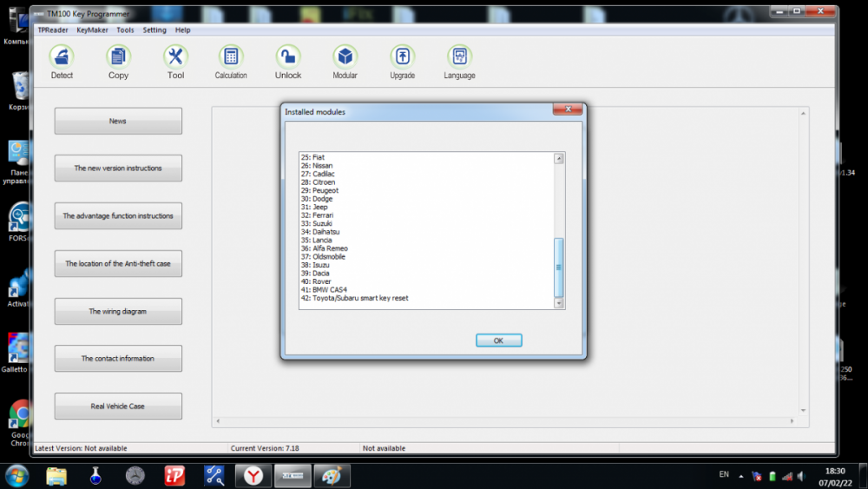Image resolution: width=868 pixels, height=489 pixels.
Task: Click the News button
Action: pos(118,121)
